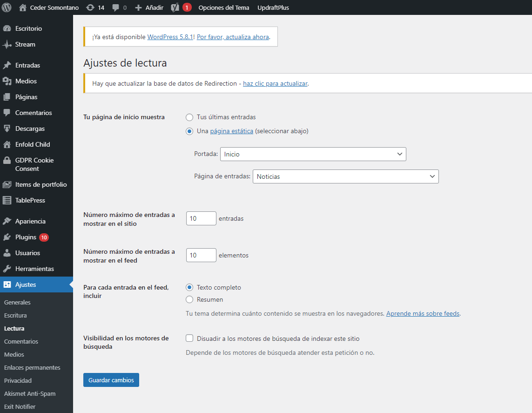The height and width of the screenshot is (413, 532).
Task: Click the Herramientas wrench icon
Action: pos(7,269)
